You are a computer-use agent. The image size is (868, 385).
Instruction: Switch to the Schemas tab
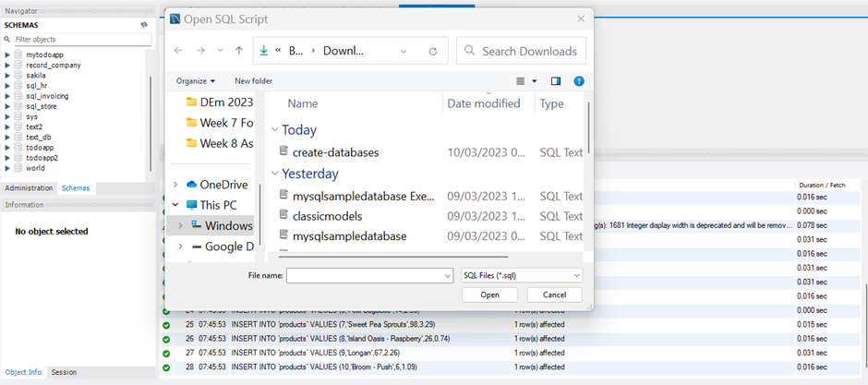tap(76, 188)
